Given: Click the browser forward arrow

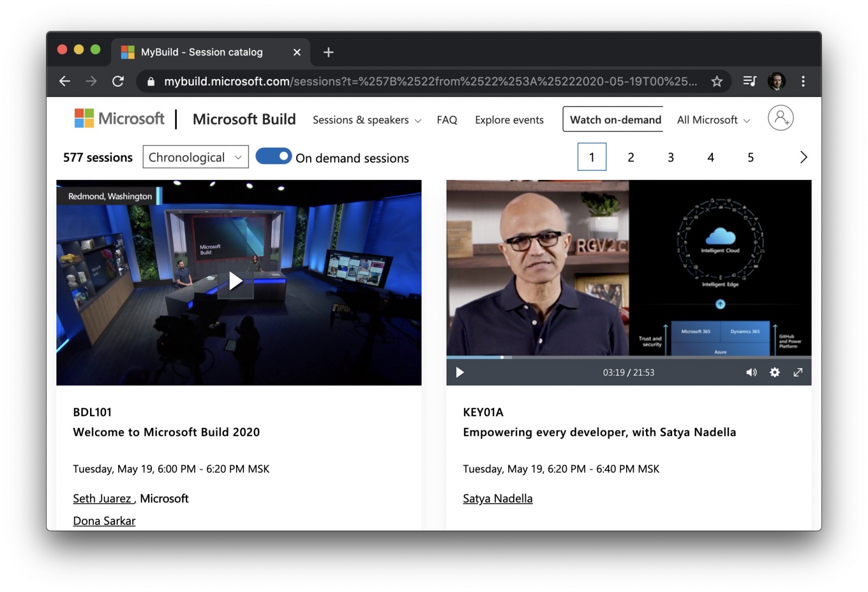Looking at the screenshot, I should pos(91,81).
